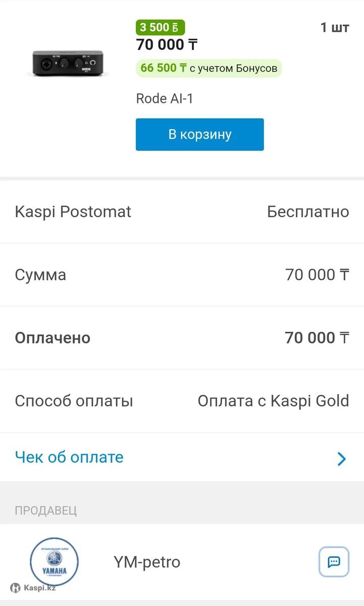Click the Yamaha seller logo
The height and width of the screenshot is (606, 364).
[55, 562]
